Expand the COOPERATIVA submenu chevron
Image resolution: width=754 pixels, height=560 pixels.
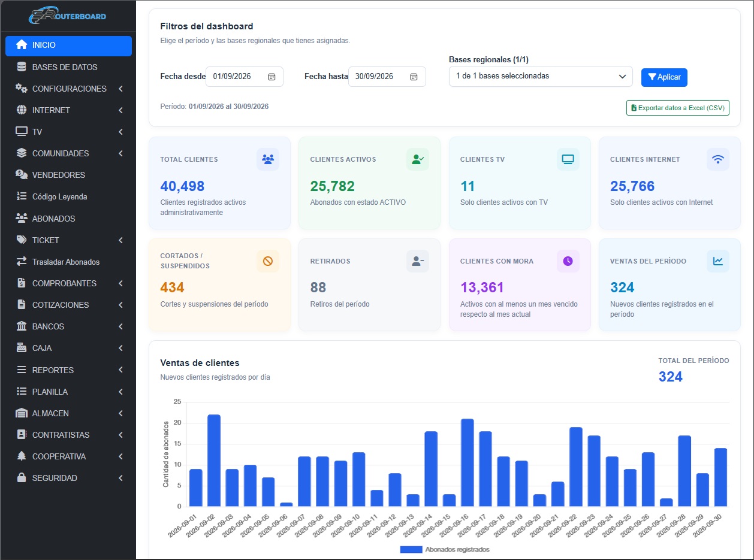point(120,456)
